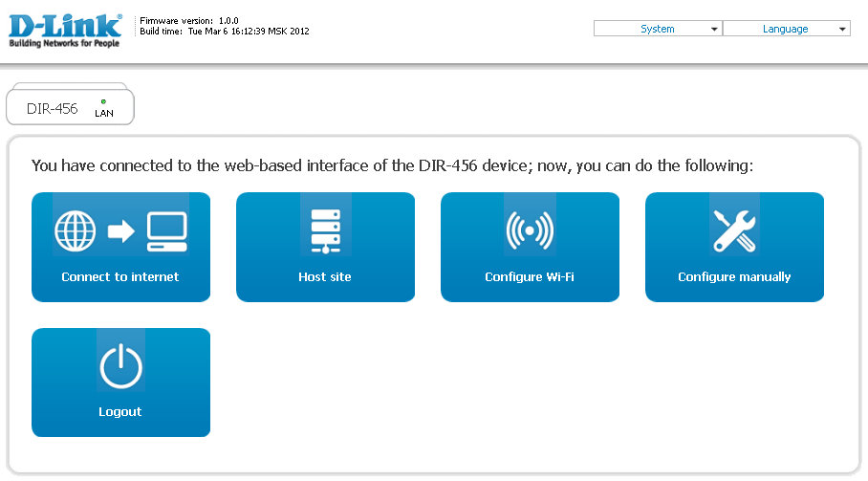Screen dimensions: 868x481
Task: Open the Language dropdown menu
Action: tap(786, 30)
